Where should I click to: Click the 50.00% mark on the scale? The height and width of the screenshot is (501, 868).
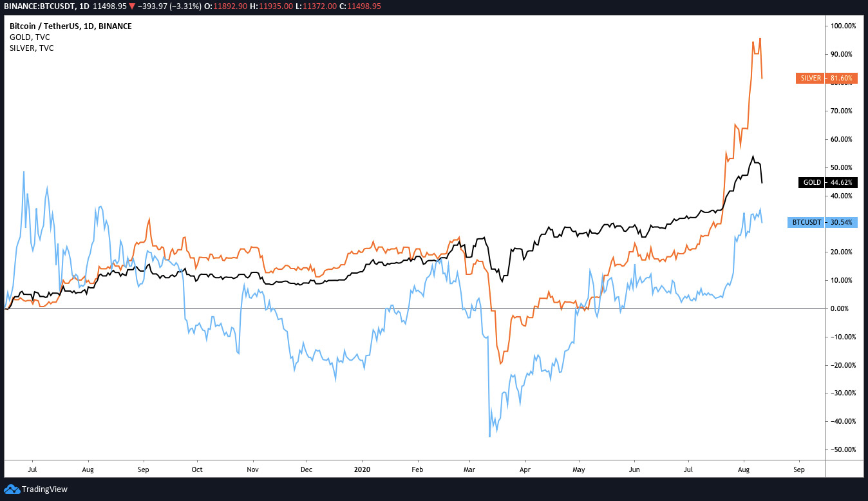[843, 167]
